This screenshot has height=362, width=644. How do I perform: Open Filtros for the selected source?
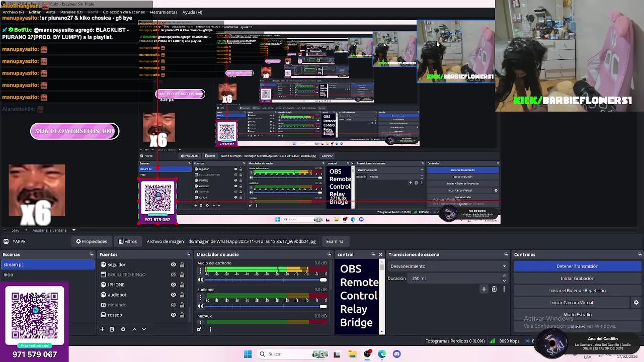pos(128,241)
